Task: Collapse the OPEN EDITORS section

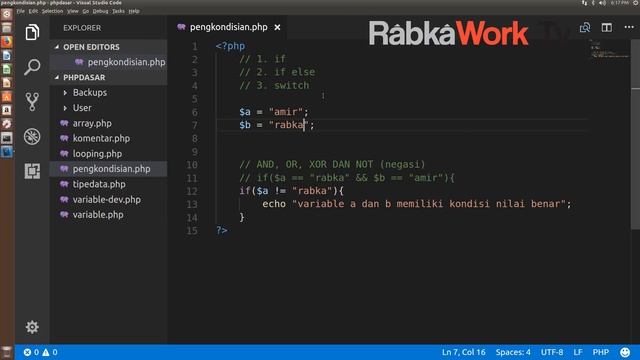Action: 57,47
